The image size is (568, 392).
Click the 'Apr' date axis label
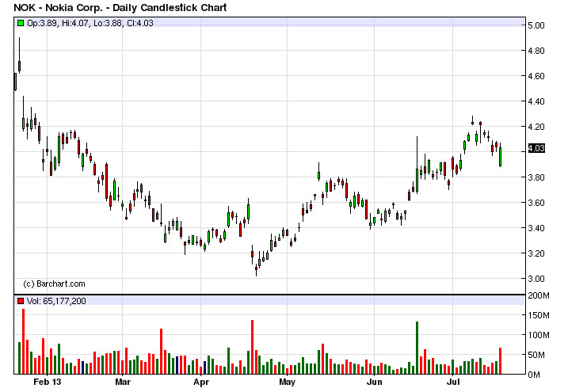pos(201,382)
